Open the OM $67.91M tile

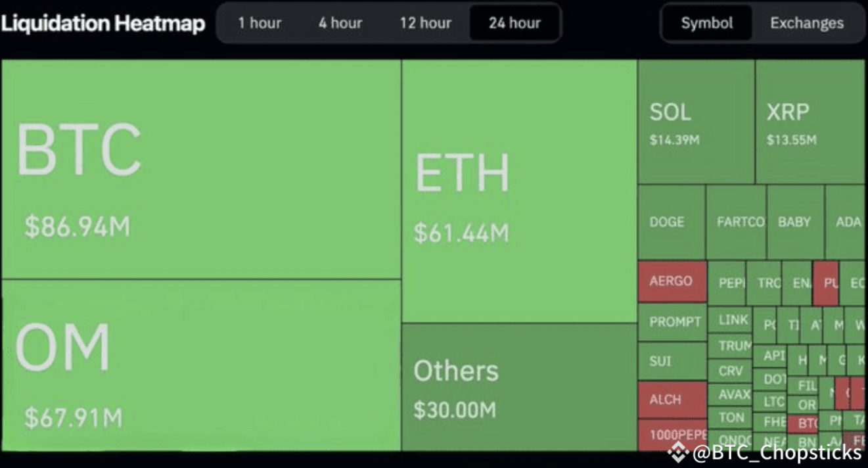tap(201, 365)
